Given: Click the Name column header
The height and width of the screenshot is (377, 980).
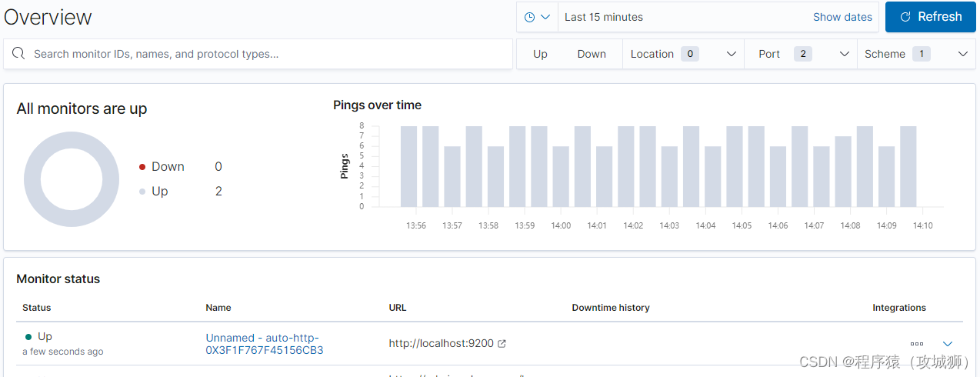Looking at the screenshot, I should point(218,308).
